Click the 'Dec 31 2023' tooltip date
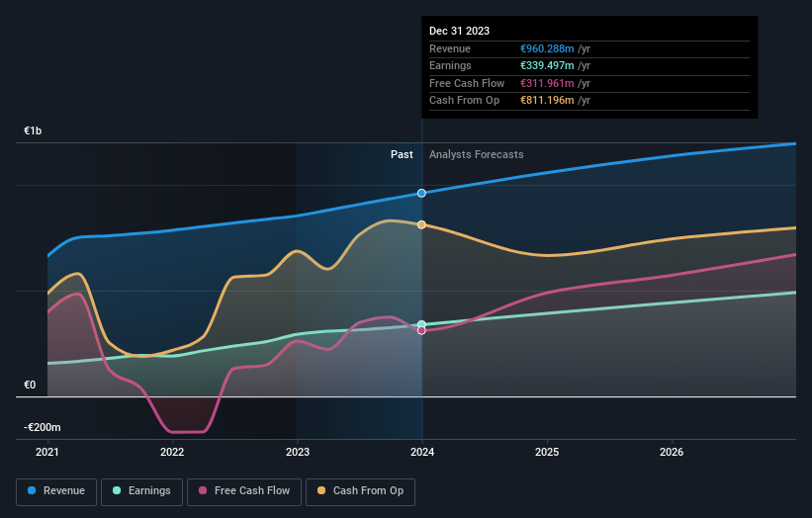The image size is (812, 518). pos(459,31)
